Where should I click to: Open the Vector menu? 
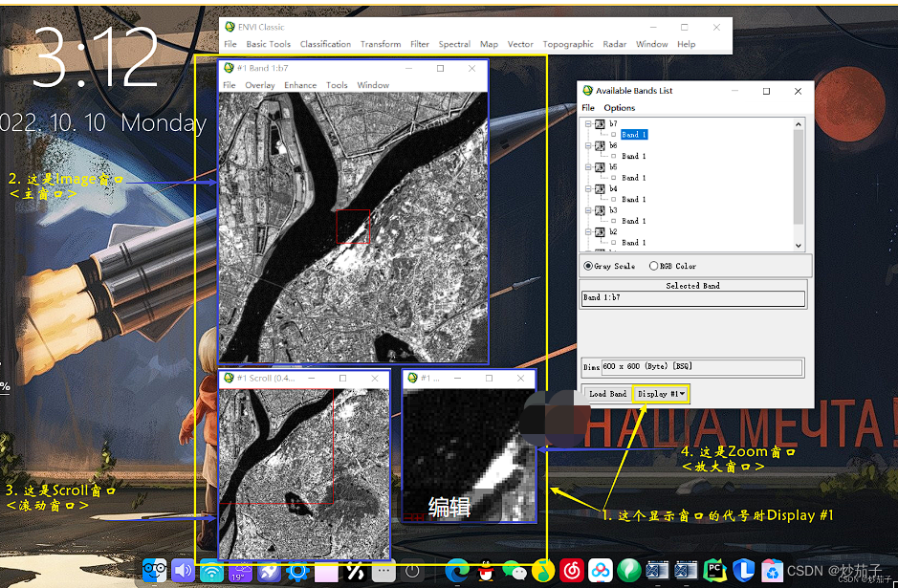point(520,44)
